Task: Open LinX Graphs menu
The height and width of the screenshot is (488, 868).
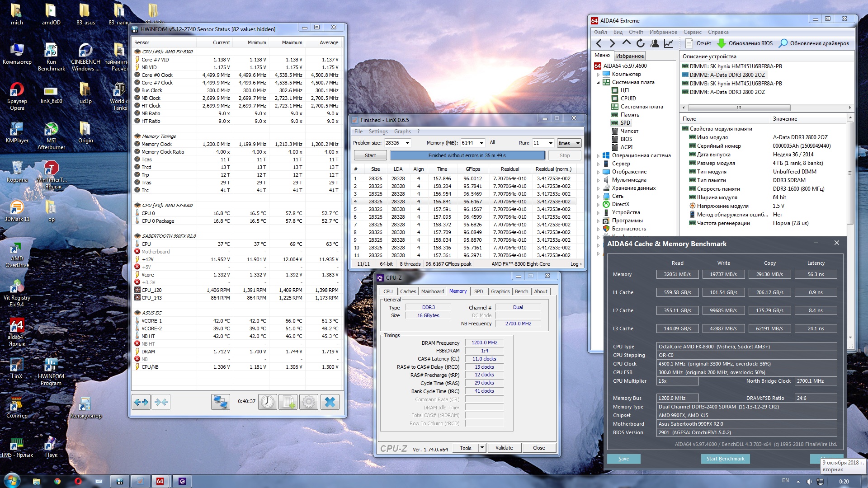Action: [402, 131]
